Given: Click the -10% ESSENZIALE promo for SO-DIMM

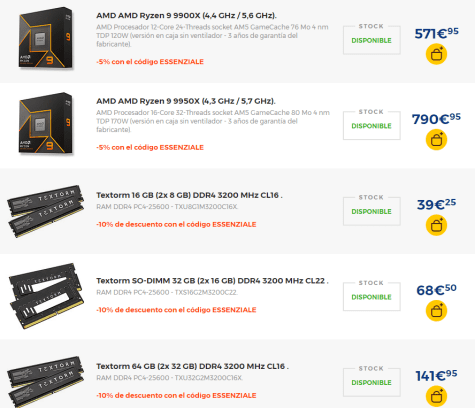Looking at the screenshot, I should 176,310.
